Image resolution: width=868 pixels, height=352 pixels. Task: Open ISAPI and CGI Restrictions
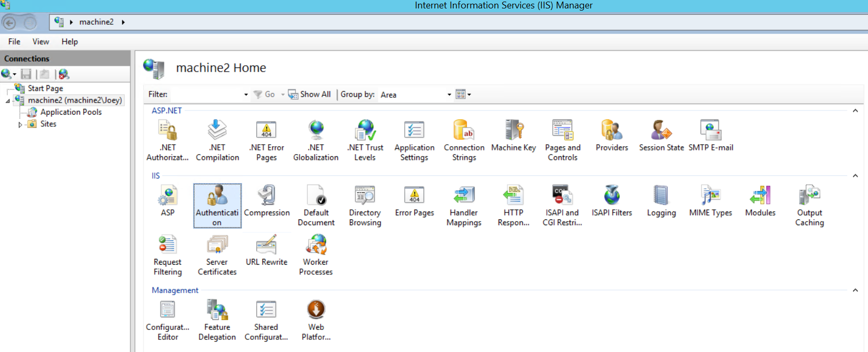pyautogui.click(x=563, y=206)
